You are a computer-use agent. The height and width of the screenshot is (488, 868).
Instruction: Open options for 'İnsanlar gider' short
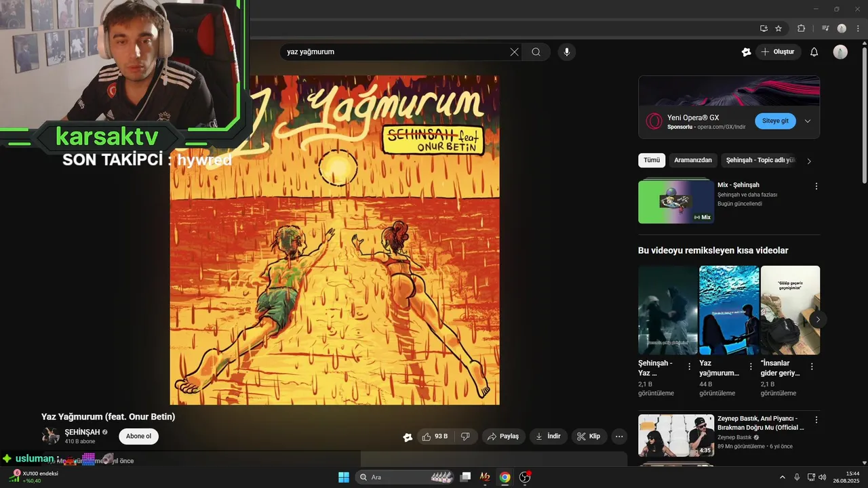tap(812, 367)
